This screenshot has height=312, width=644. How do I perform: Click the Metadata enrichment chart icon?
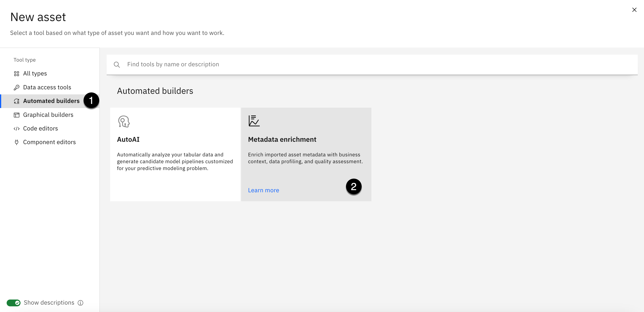click(254, 121)
